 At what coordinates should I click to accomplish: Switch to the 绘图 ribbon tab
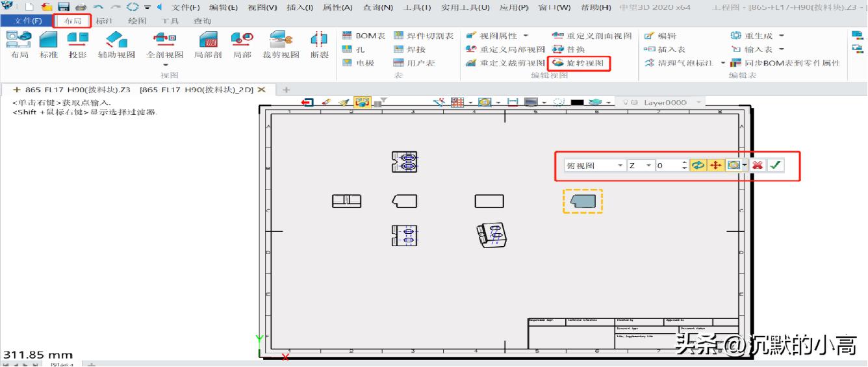tap(137, 21)
